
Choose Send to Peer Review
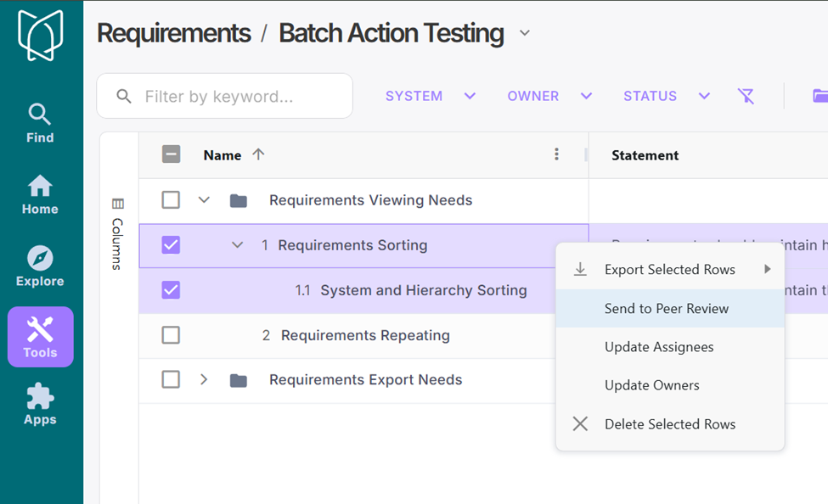point(666,309)
